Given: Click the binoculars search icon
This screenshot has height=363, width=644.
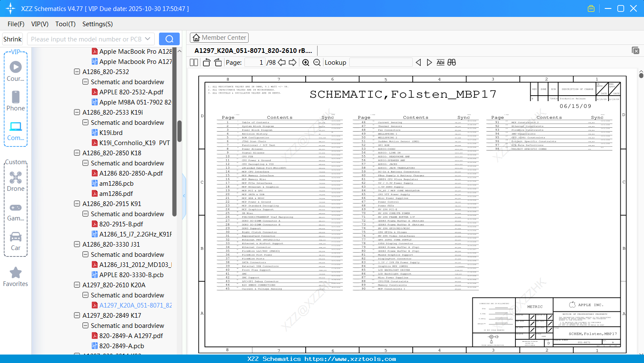Looking at the screenshot, I should (x=452, y=63).
